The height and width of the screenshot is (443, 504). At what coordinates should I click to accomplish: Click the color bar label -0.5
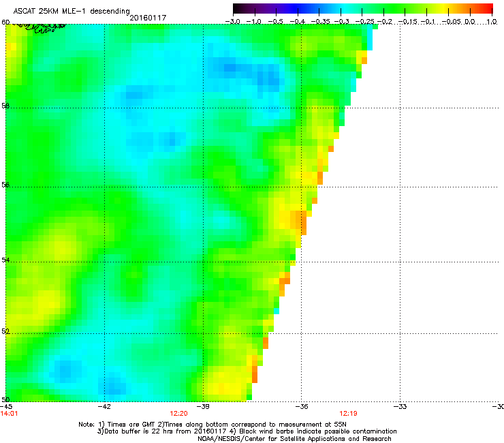(275, 22)
